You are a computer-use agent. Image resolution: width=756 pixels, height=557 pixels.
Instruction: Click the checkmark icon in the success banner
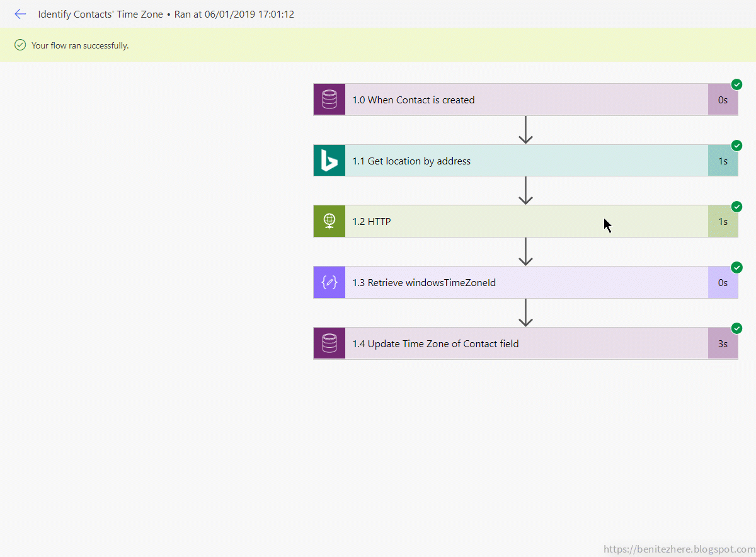[19, 45]
